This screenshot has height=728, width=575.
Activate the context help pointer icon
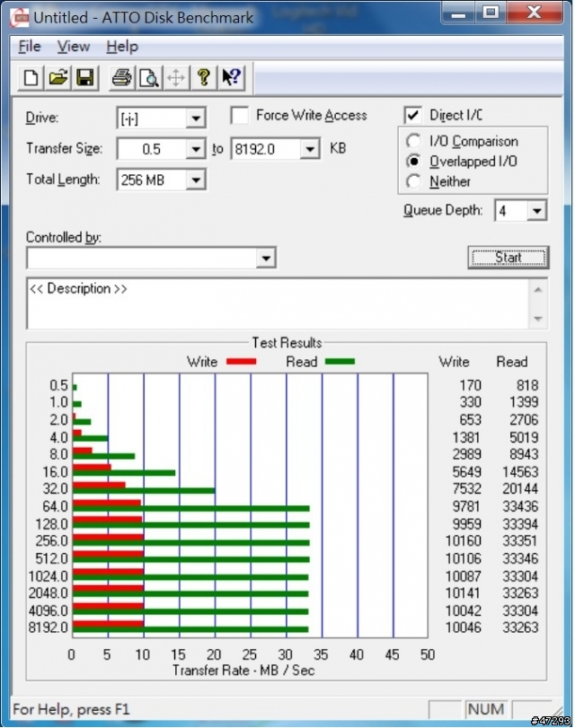point(231,77)
